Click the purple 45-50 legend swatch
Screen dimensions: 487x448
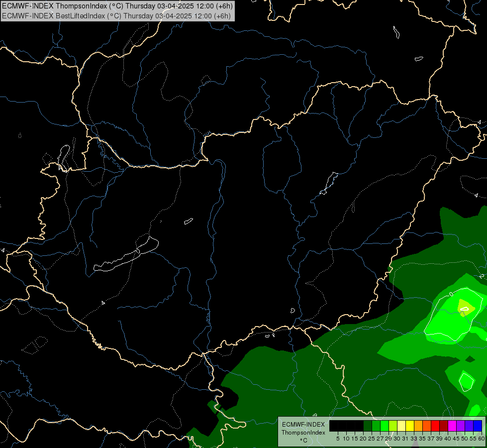tap(461, 426)
